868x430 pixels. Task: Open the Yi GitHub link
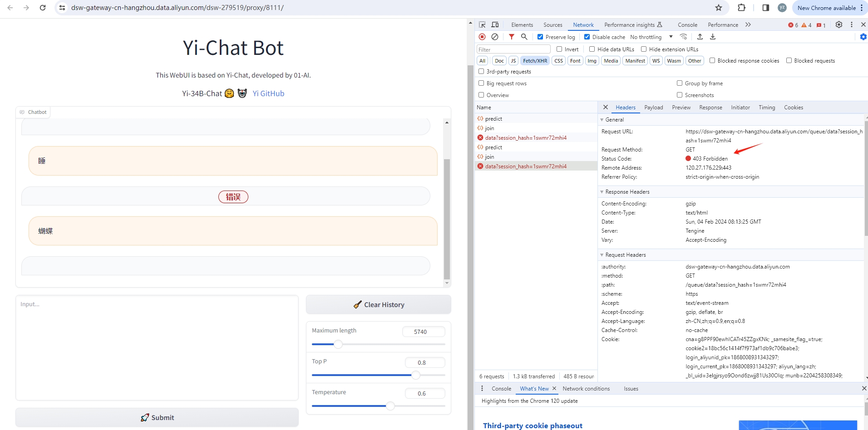click(268, 93)
